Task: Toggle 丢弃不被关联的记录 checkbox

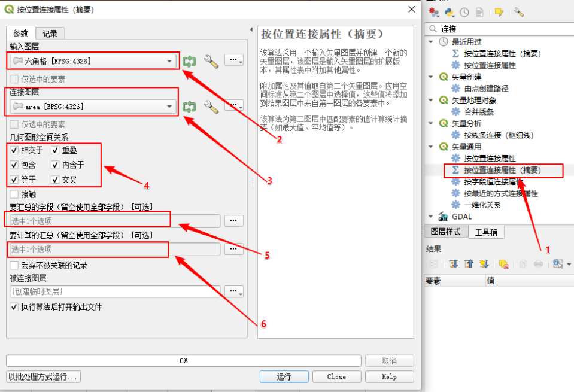Action: [x=14, y=265]
